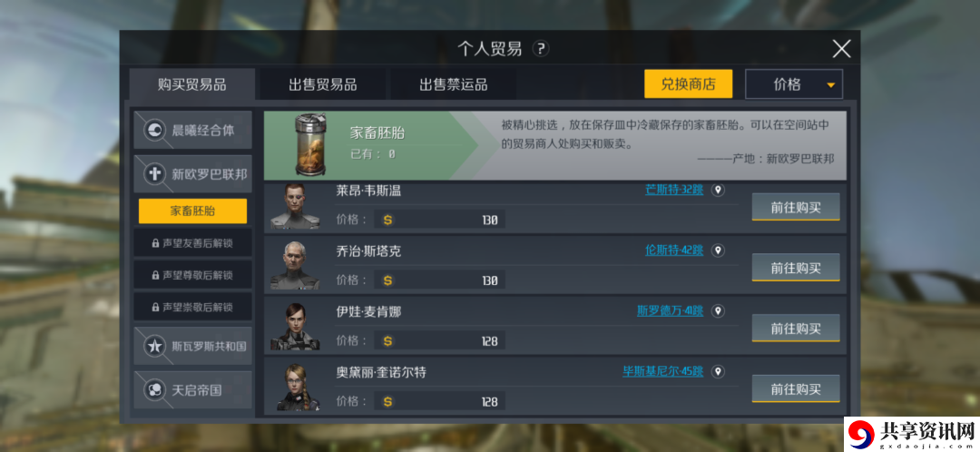Open the 兑换商店 exchange shop
This screenshot has height=452, width=980.
click(x=688, y=84)
